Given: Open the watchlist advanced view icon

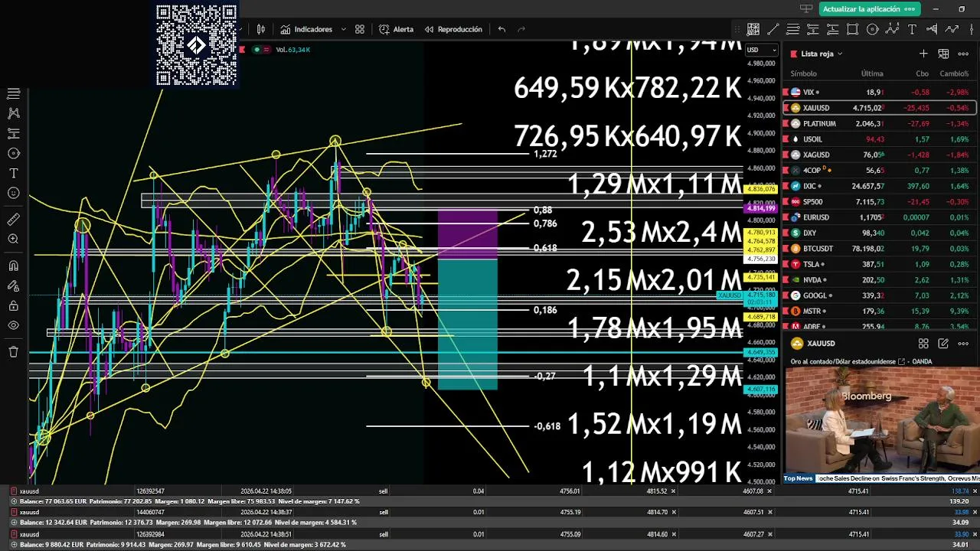Looking at the screenshot, I should pos(943,54).
